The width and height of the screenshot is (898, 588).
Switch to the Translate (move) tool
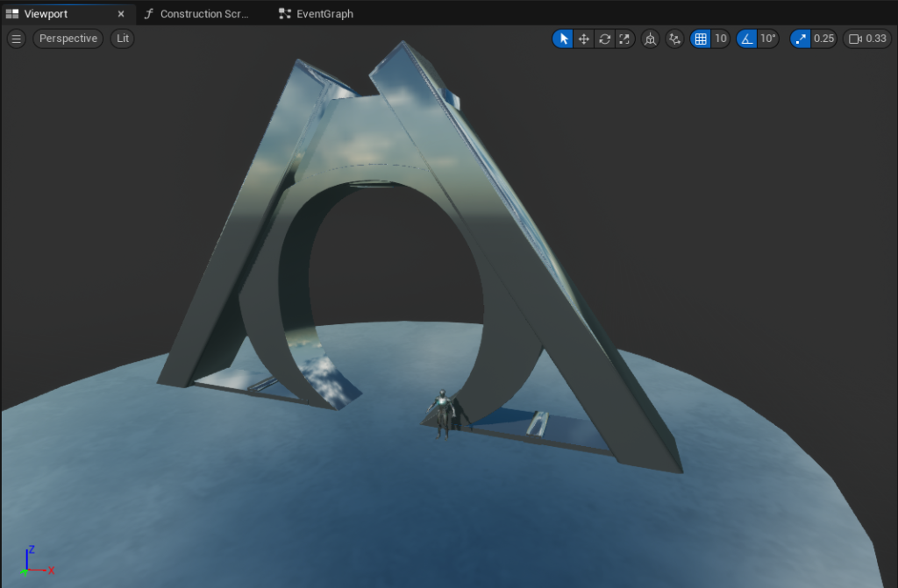584,39
